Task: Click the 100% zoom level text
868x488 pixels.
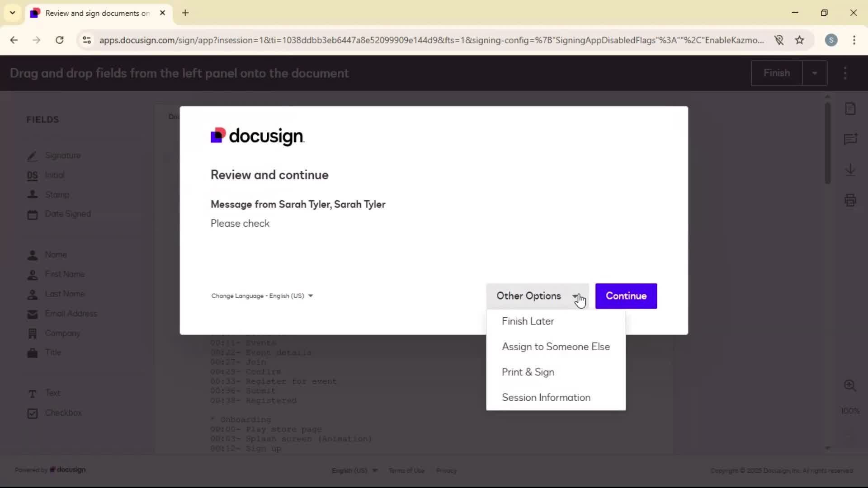Action: coord(850,411)
